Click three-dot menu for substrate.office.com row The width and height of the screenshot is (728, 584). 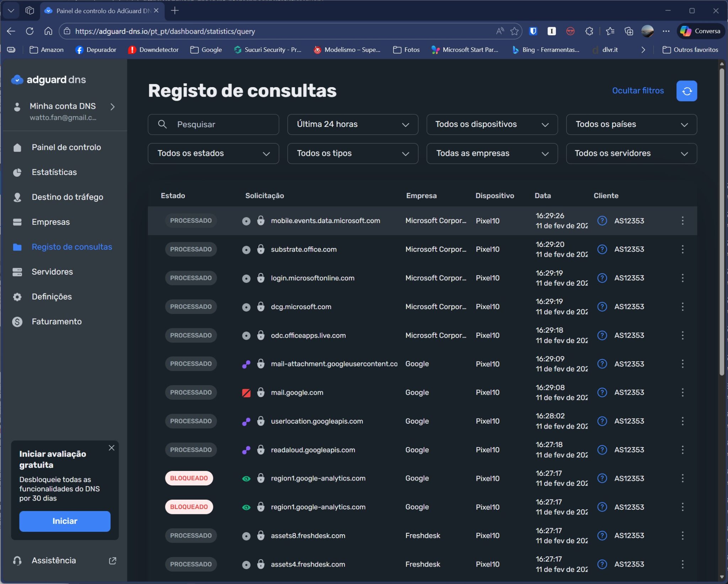[682, 249]
